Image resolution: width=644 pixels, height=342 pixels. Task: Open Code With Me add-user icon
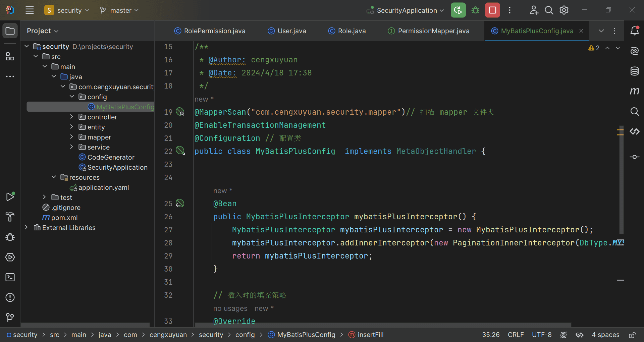click(534, 10)
